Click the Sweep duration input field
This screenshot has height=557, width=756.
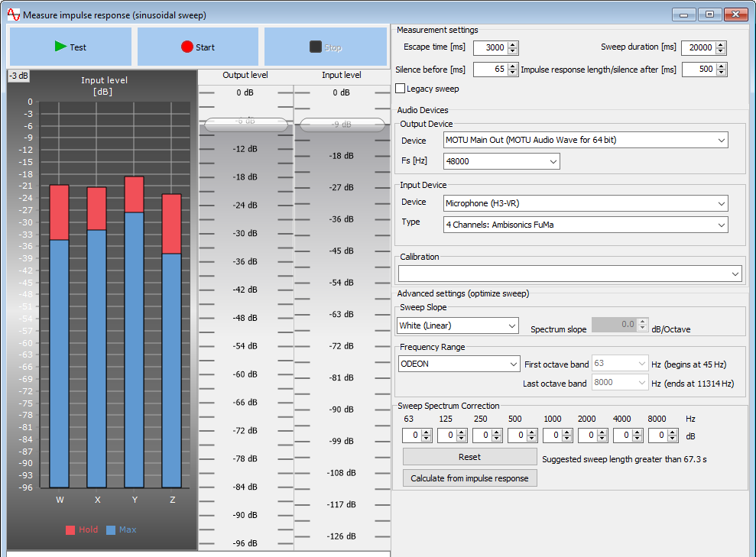tap(699, 47)
